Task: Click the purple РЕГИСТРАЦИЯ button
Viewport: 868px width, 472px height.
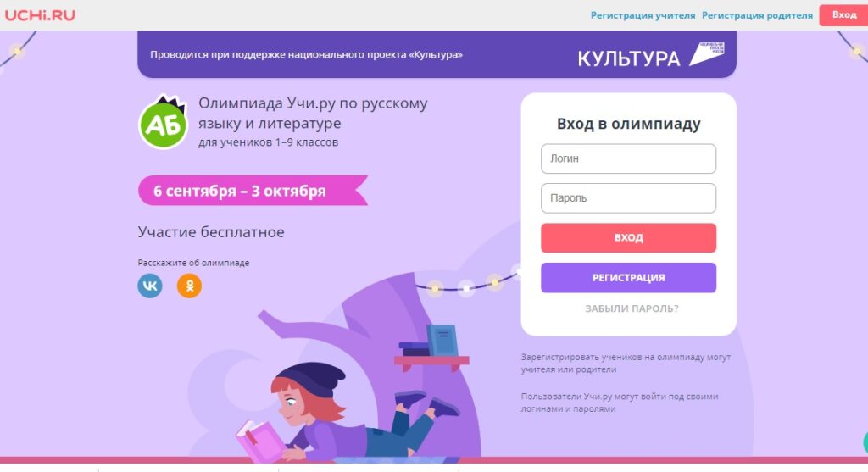Action: [x=628, y=277]
